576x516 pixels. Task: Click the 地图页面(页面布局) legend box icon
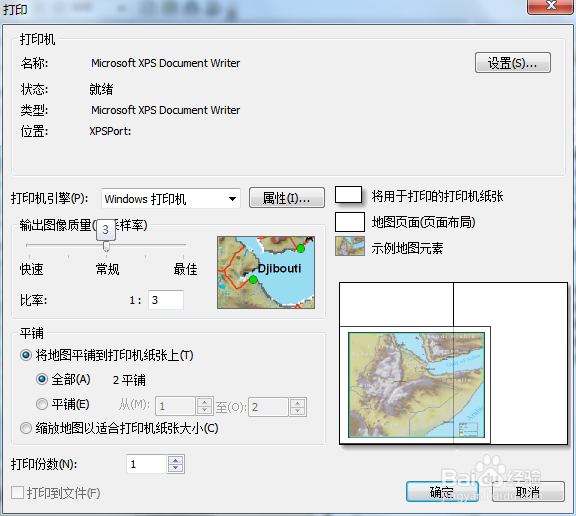350,222
